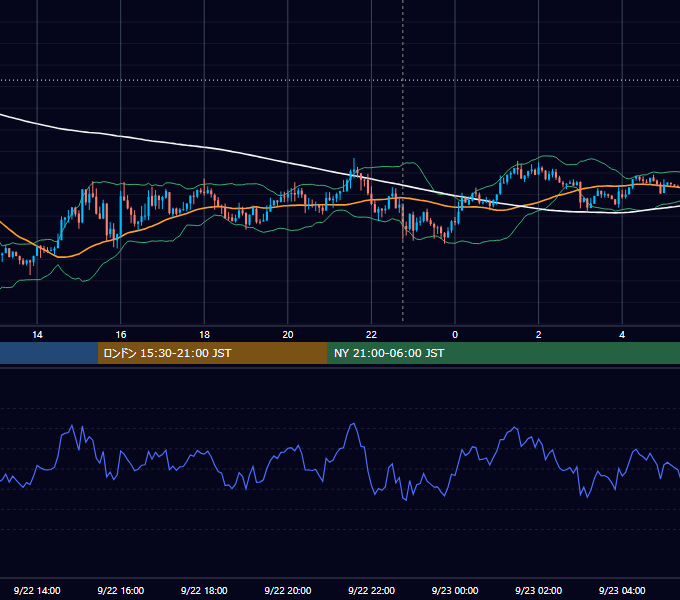Image resolution: width=680 pixels, height=600 pixels.
Task: Click the 9/22 18:00 date label
Action: 204,590
